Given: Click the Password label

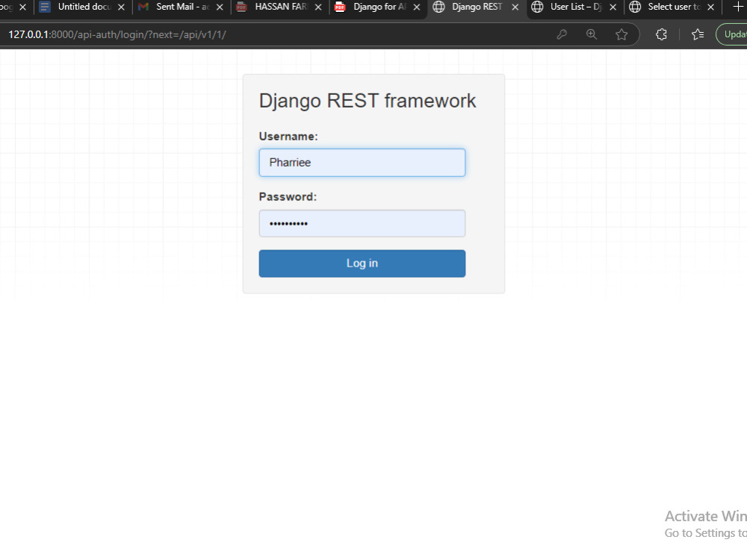Looking at the screenshot, I should click(288, 196).
